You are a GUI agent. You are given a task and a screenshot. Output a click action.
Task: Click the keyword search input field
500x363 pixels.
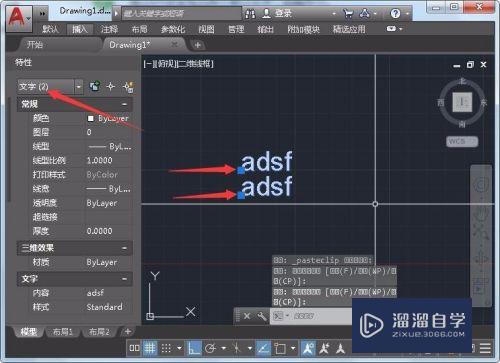pos(181,14)
